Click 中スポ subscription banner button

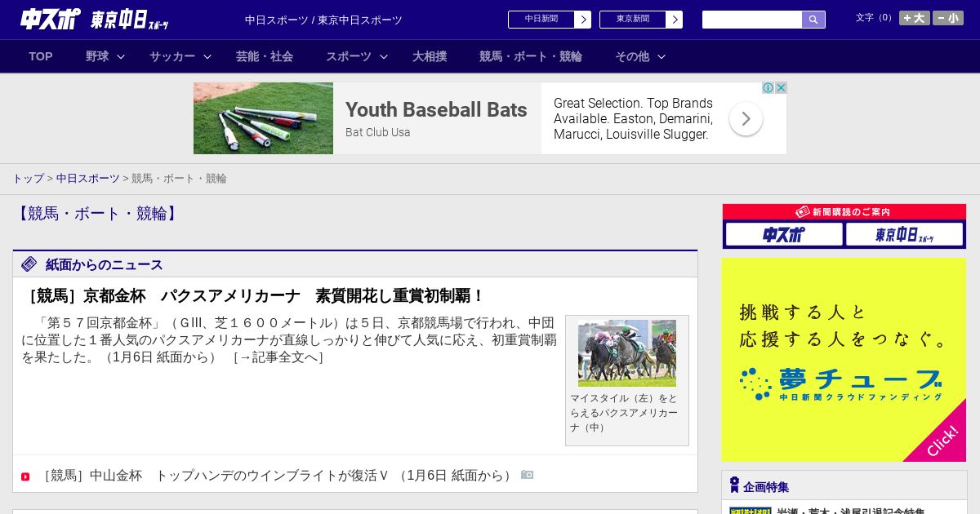coord(784,235)
